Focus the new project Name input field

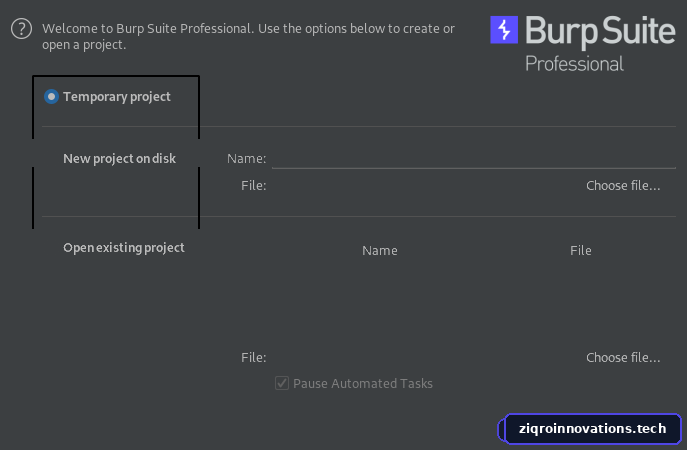(474, 159)
